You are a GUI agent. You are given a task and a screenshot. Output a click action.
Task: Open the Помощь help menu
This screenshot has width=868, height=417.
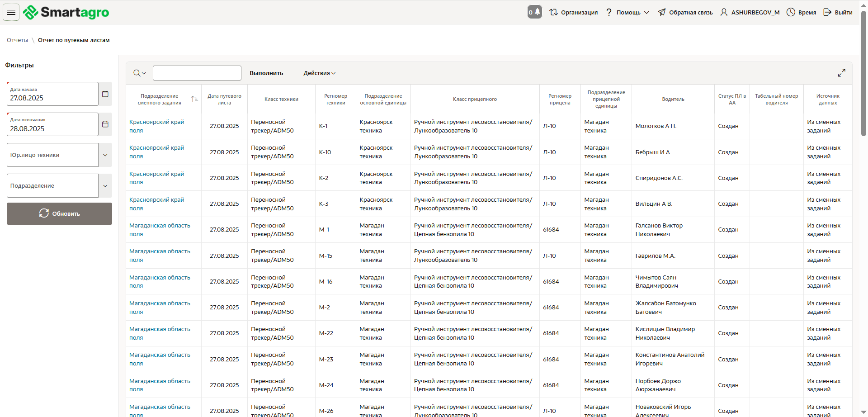click(628, 12)
